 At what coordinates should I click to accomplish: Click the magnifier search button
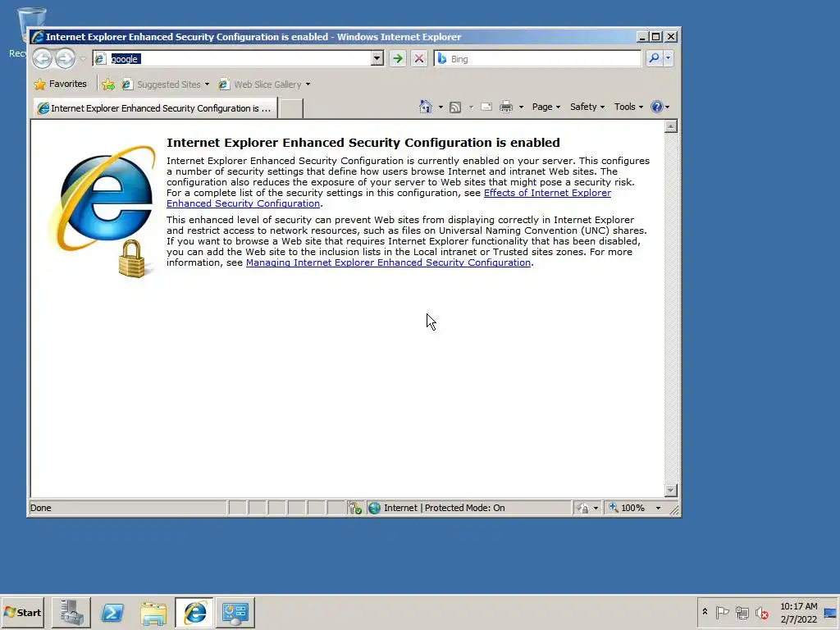click(654, 58)
